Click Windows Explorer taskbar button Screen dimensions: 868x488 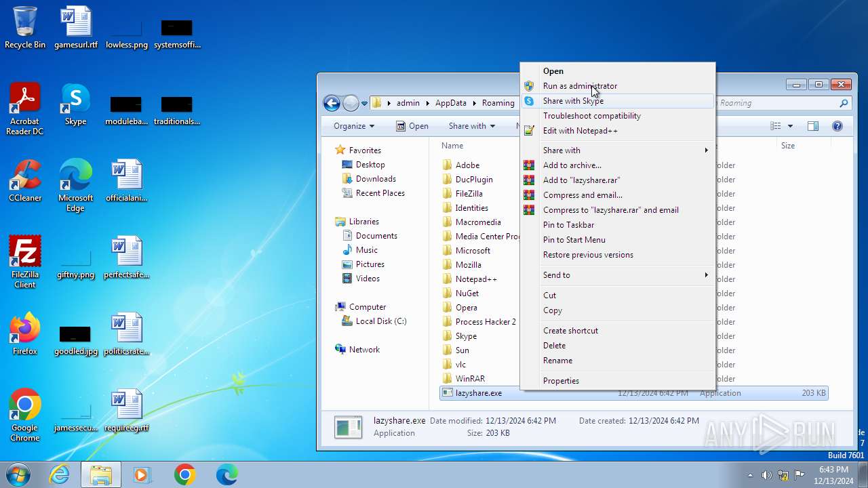click(x=101, y=474)
